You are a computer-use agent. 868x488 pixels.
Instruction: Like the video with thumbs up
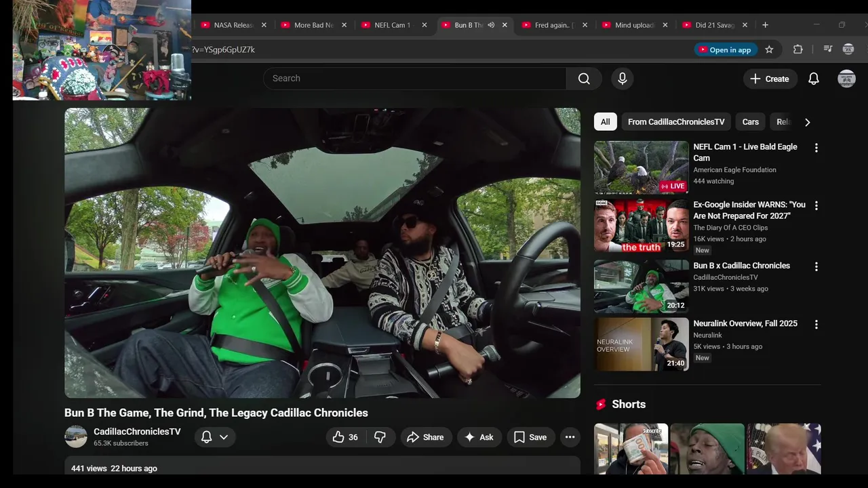(345, 437)
